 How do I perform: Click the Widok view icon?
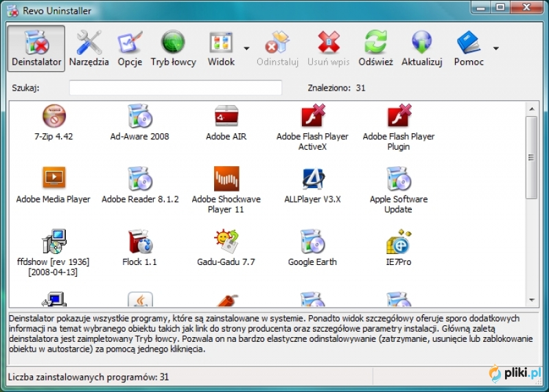pyautogui.click(x=221, y=43)
